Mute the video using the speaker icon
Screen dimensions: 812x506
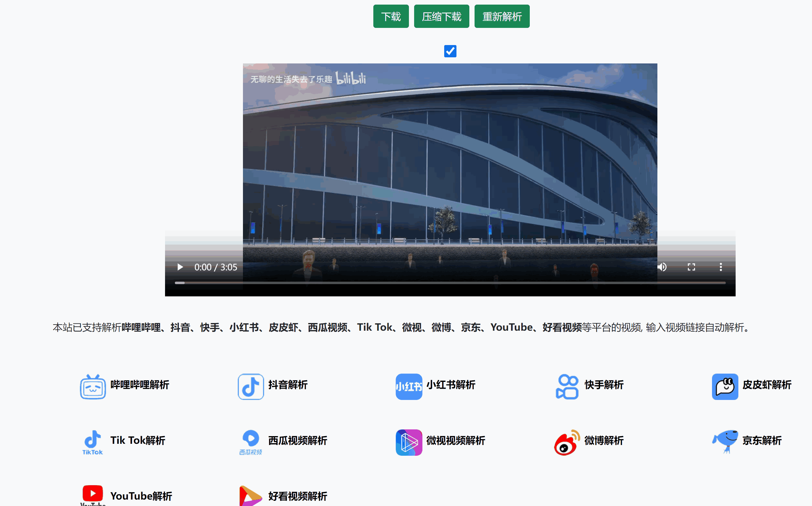coord(662,267)
